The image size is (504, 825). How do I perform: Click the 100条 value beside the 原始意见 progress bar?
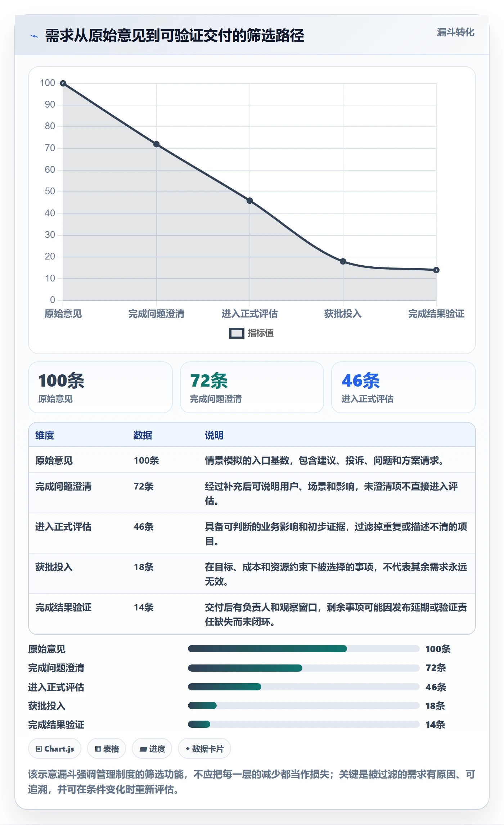[x=438, y=649]
